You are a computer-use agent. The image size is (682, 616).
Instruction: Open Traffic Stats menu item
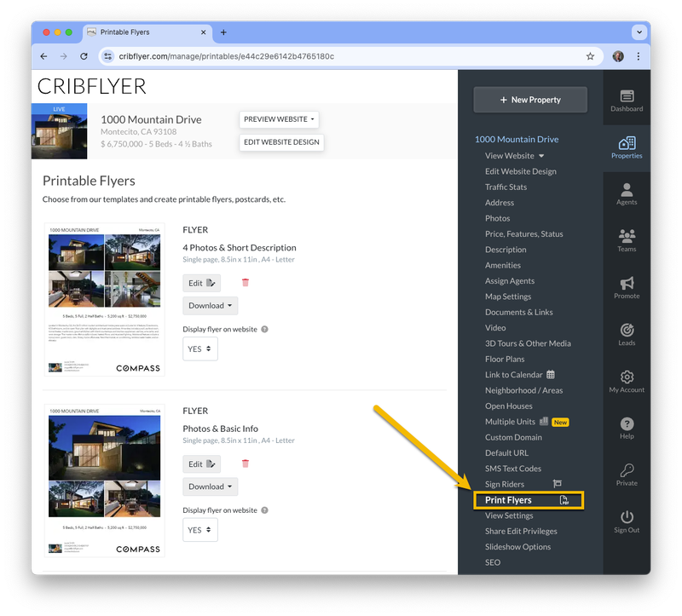click(x=506, y=187)
